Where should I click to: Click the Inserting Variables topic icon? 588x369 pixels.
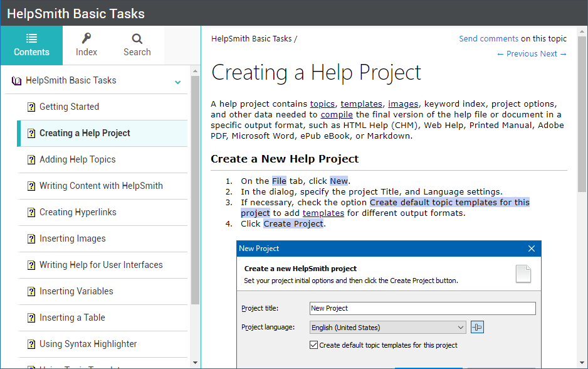[x=31, y=292]
